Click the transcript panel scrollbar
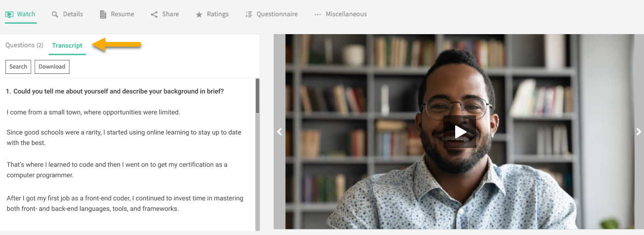The height and width of the screenshot is (235, 644). point(257,96)
